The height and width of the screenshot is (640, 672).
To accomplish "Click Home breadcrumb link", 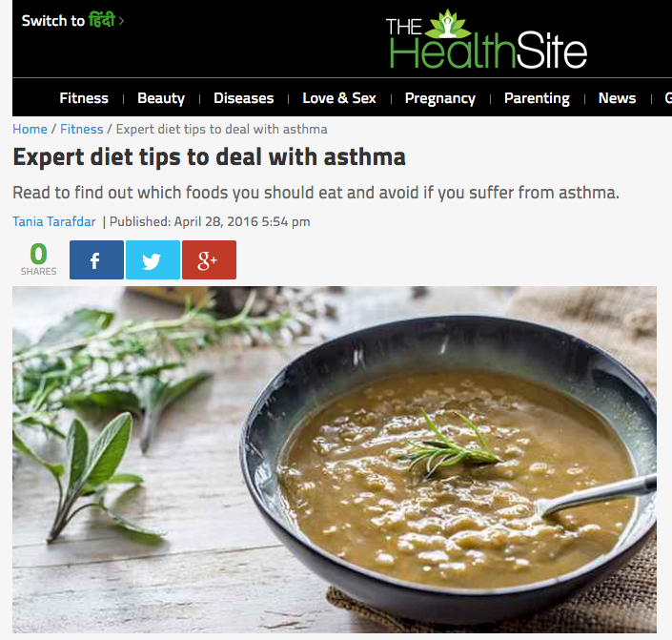I will (x=30, y=129).
